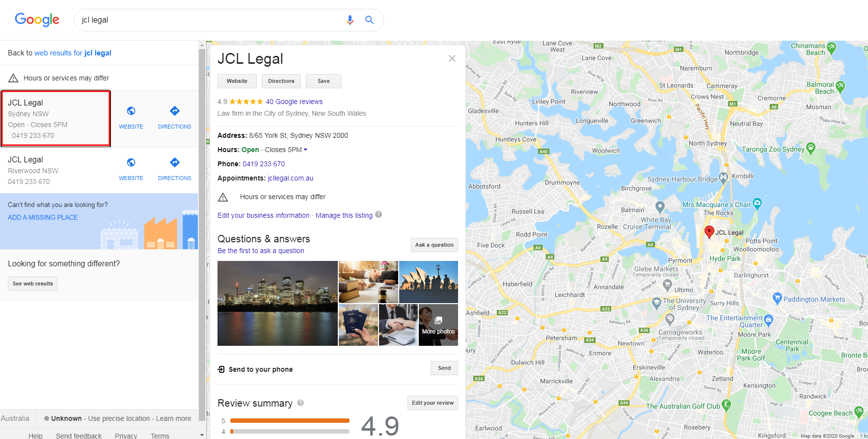
Task: Click the Website button in details panel
Action: tap(237, 81)
